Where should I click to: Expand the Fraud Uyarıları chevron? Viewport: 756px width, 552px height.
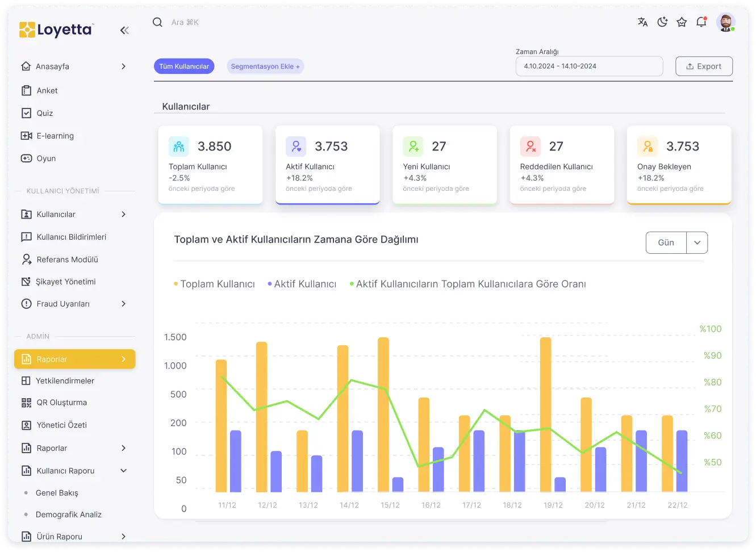[124, 304]
